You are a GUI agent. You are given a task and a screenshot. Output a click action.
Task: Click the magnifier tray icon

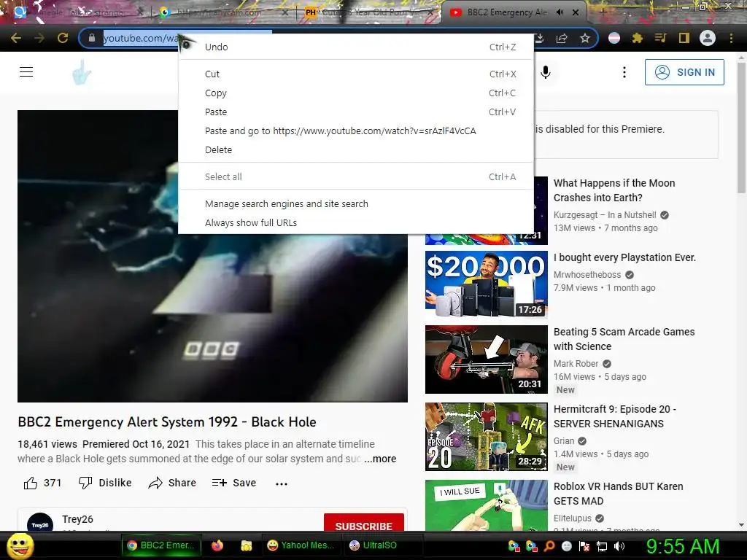[549, 545]
